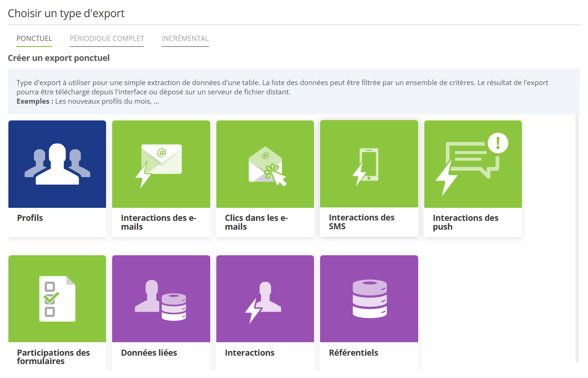The width and height of the screenshot is (588, 378).
Task: Open the Périodique complet tab
Action: (x=107, y=39)
